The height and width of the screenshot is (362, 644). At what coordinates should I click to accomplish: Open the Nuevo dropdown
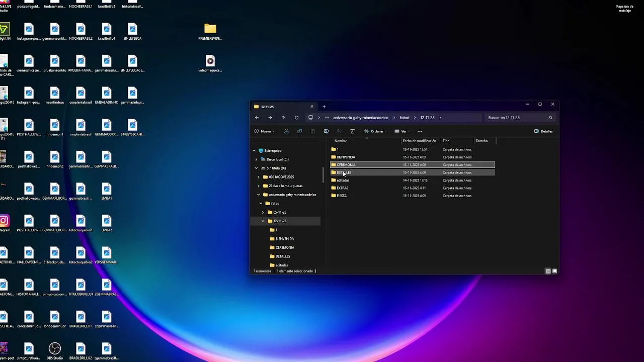(265, 131)
